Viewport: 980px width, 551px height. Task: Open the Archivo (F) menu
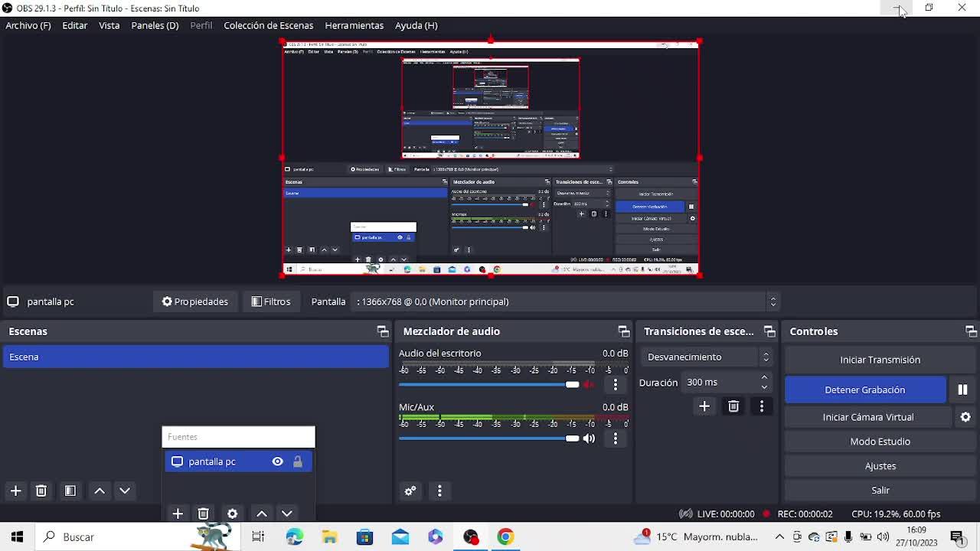click(x=28, y=25)
